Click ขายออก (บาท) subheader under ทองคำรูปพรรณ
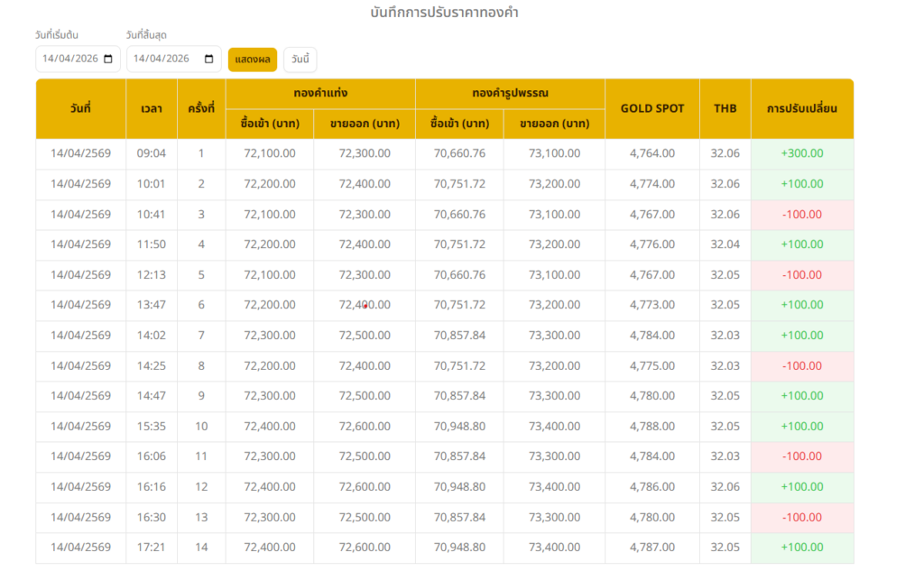Viewport: 924px width, 571px height. 554,124
